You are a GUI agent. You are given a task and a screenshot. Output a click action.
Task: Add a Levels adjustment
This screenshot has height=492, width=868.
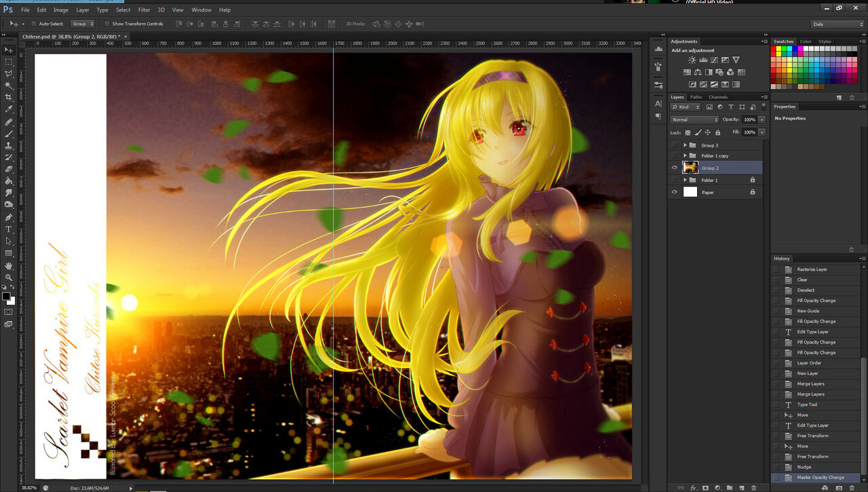(703, 60)
